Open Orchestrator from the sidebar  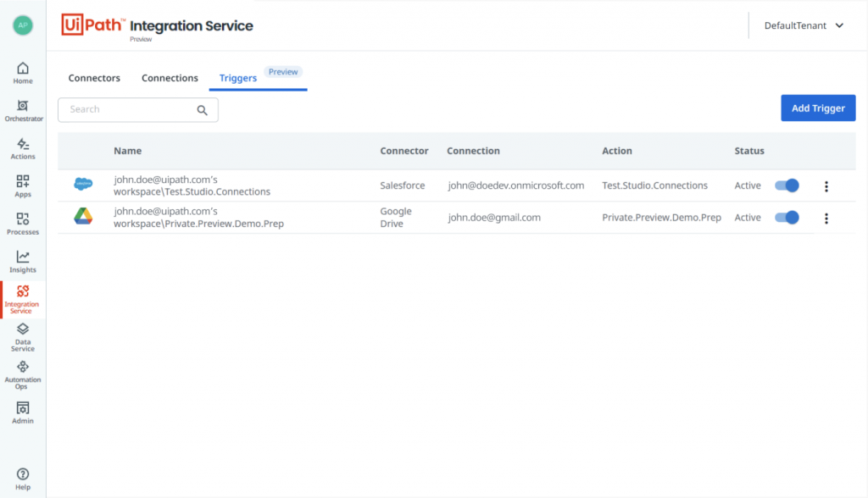pyautogui.click(x=23, y=111)
